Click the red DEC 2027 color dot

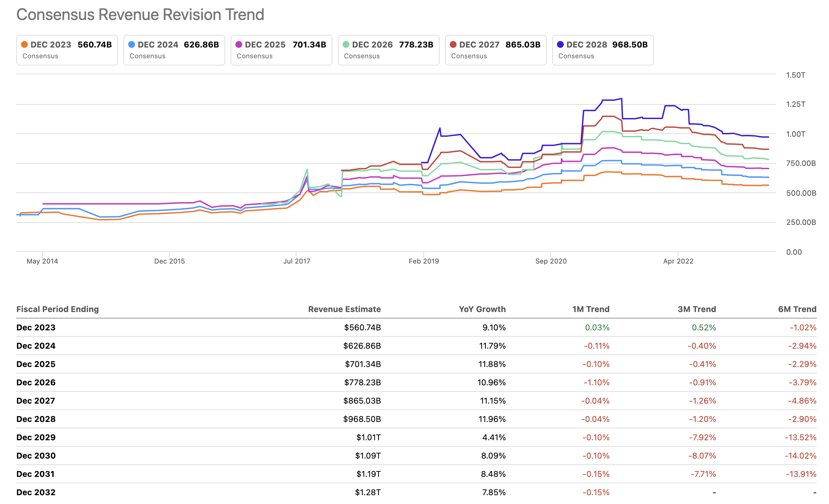pyautogui.click(x=453, y=44)
